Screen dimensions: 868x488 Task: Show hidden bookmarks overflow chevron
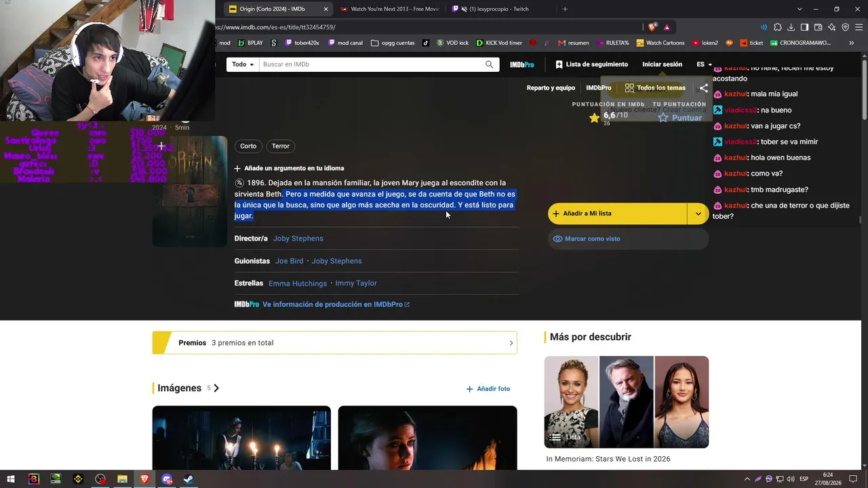(x=850, y=43)
